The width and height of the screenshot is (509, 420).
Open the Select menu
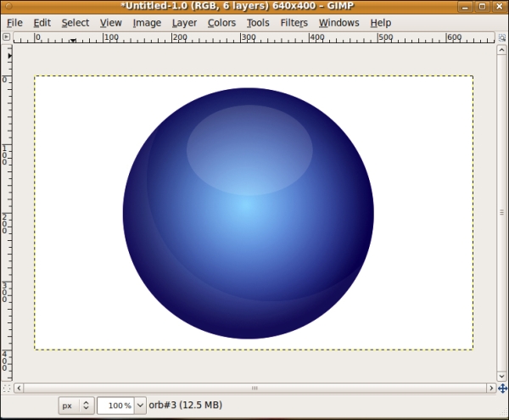click(x=75, y=23)
